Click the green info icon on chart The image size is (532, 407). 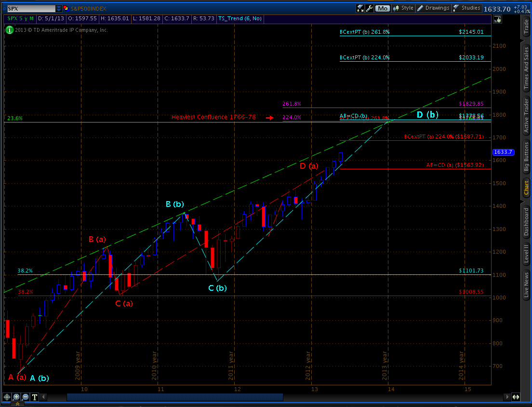pos(10,30)
